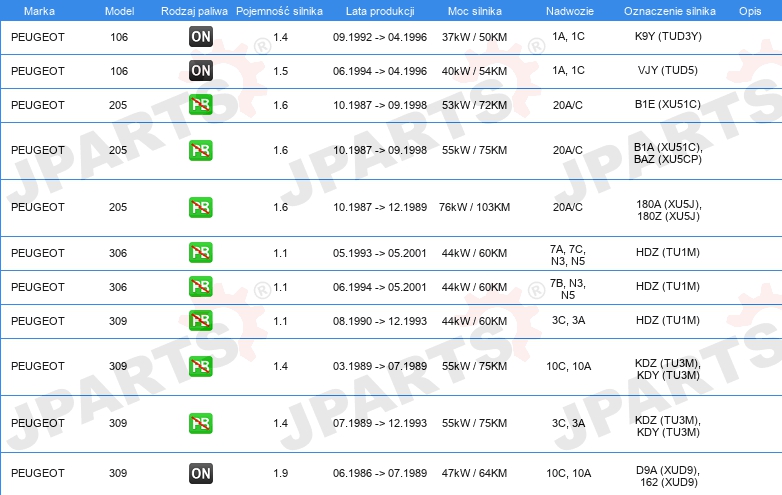
Task: Click the Rodzaj paliwa column header
Action: (x=194, y=11)
